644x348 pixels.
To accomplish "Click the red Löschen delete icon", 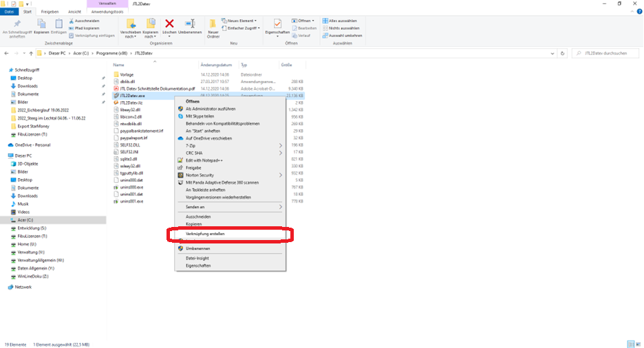I will point(170,25).
